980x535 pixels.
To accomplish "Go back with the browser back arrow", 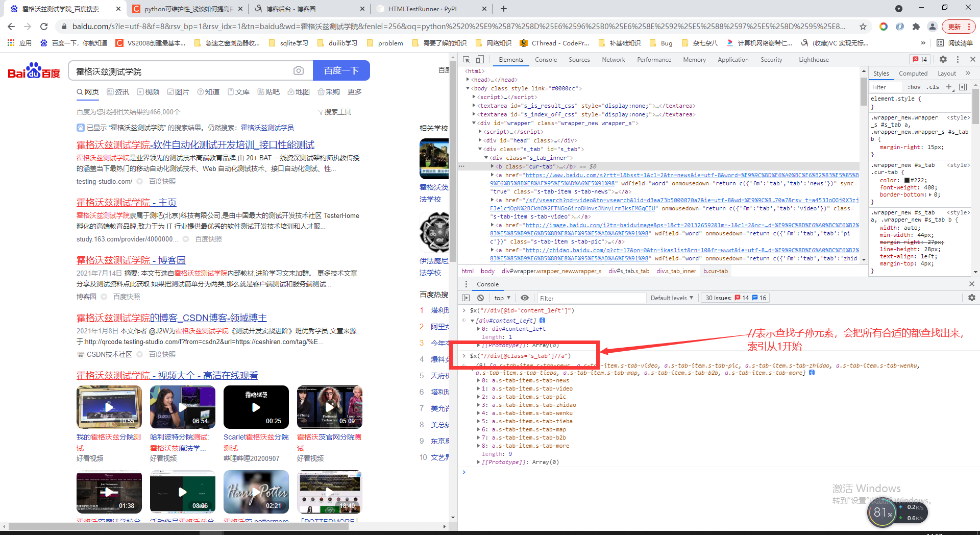I will pyautogui.click(x=11, y=27).
